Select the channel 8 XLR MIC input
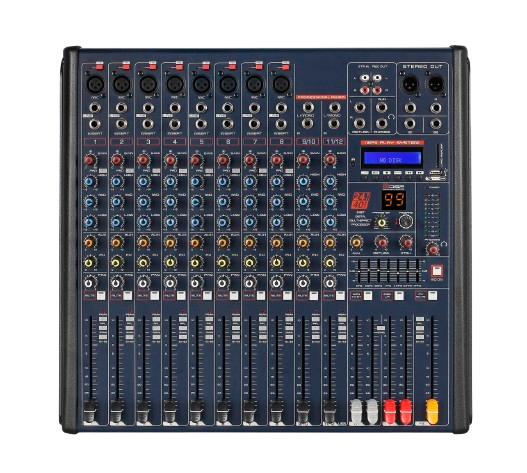527x473 pixels. click(x=282, y=84)
